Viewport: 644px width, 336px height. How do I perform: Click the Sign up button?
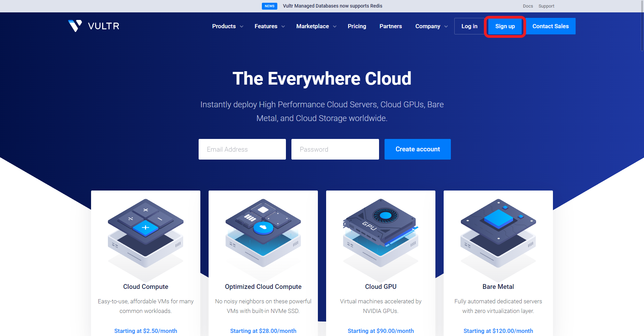pyautogui.click(x=505, y=26)
